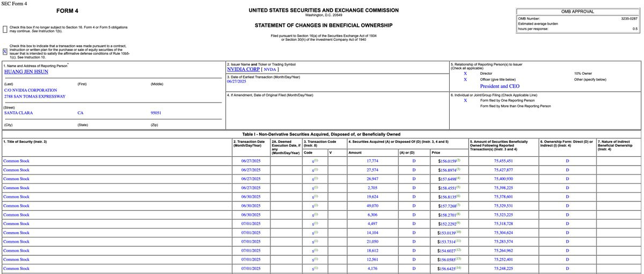
Task: Open code footnote (1) in the 21,050 shares row
Action: click(x=317, y=241)
